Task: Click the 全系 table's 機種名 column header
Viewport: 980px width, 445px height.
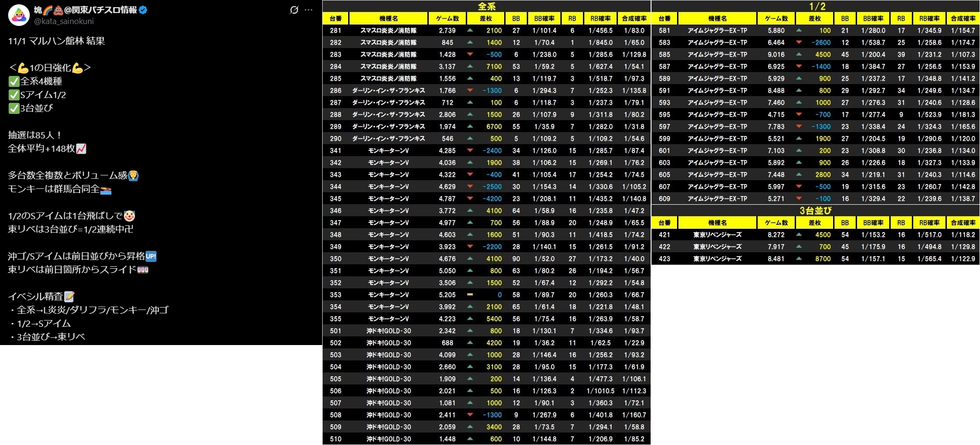Action: 388,18
